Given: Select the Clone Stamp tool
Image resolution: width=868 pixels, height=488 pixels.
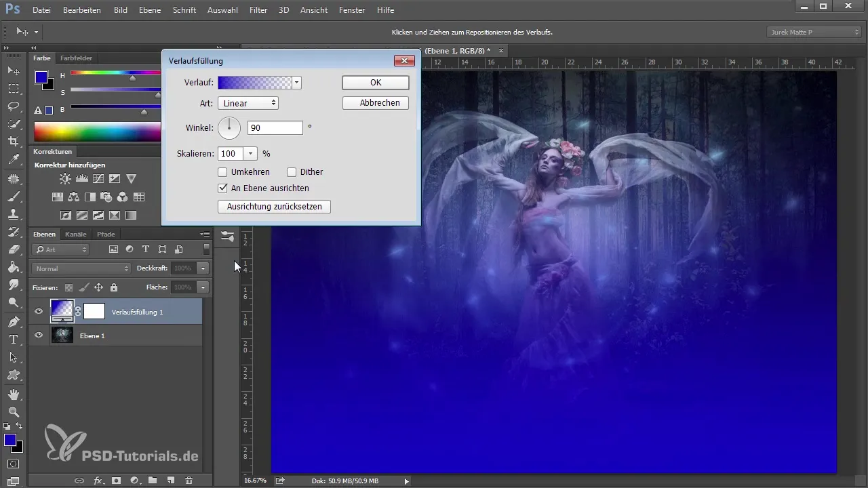Looking at the screenshot, I should tap(13, 214).
